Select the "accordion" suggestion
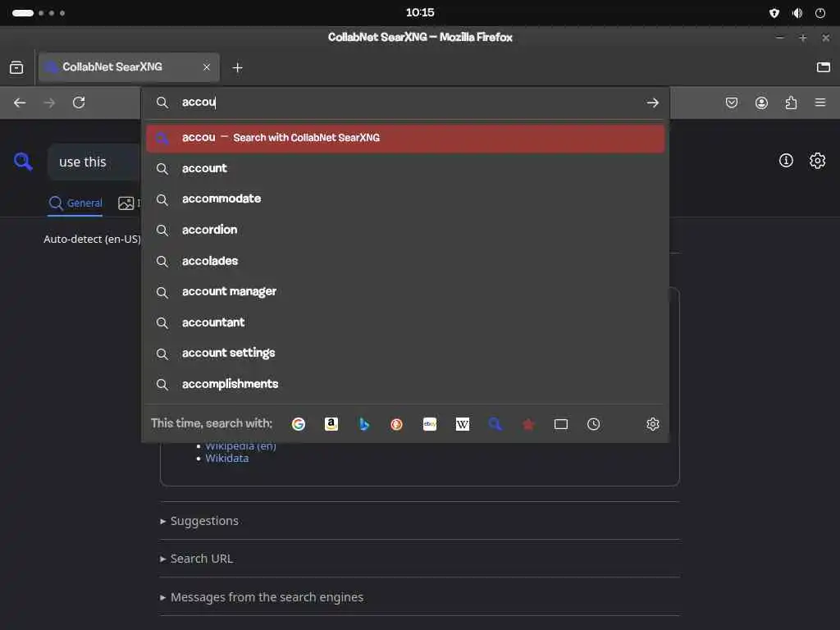Screen dimensions: 840x630 click(405, 230)
